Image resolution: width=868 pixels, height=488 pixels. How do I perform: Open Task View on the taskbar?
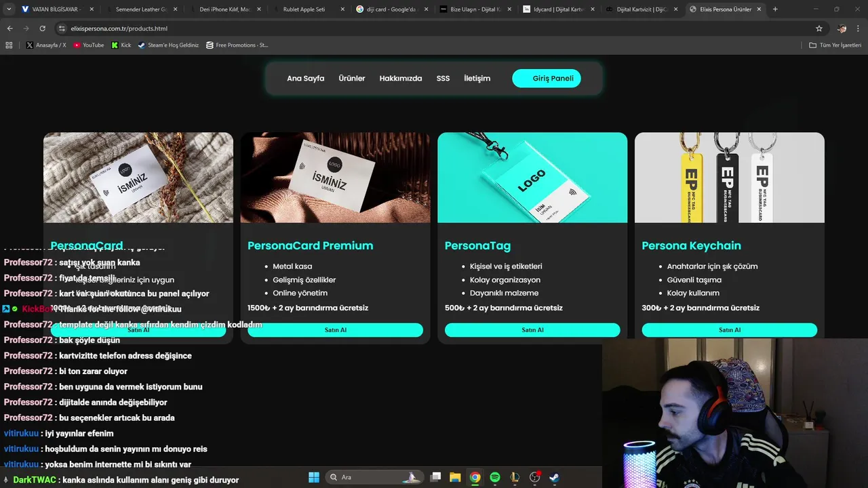(436, 477)
